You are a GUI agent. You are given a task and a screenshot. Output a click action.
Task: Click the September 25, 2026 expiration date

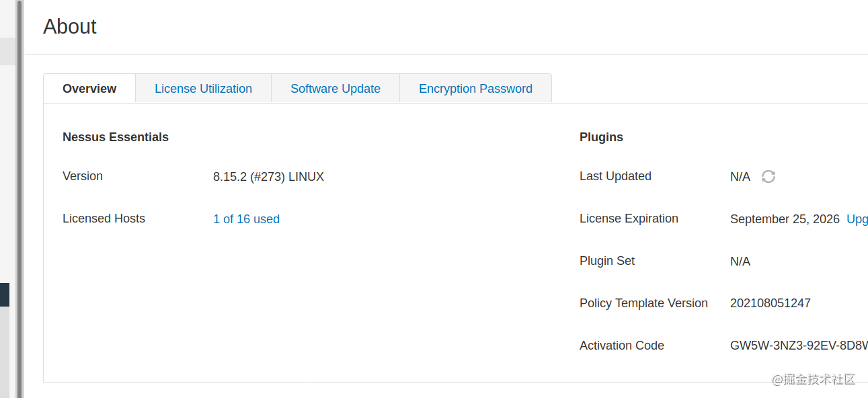785,219
